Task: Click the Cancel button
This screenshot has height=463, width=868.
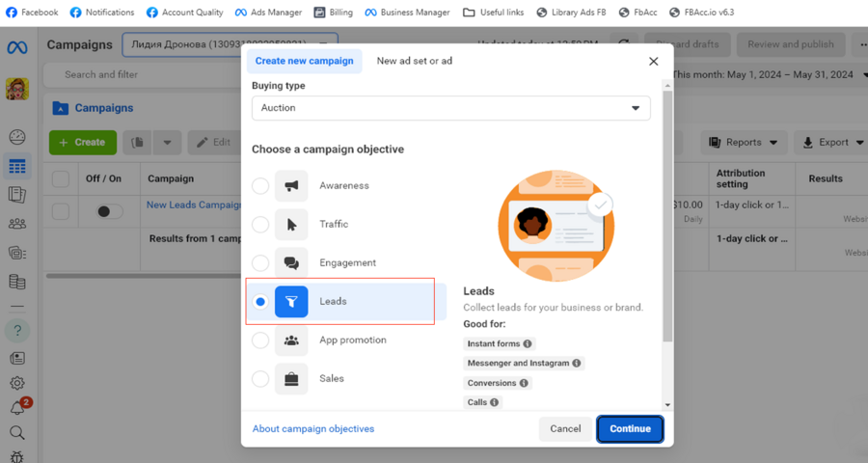Action: tap(565, 428)
